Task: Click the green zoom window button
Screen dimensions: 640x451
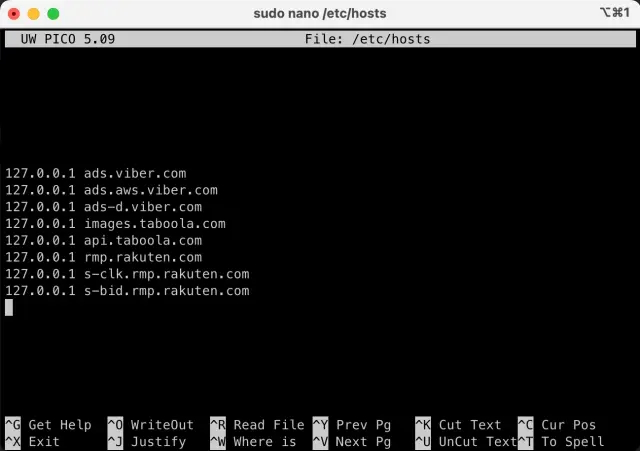Action: tap(53, 14)
